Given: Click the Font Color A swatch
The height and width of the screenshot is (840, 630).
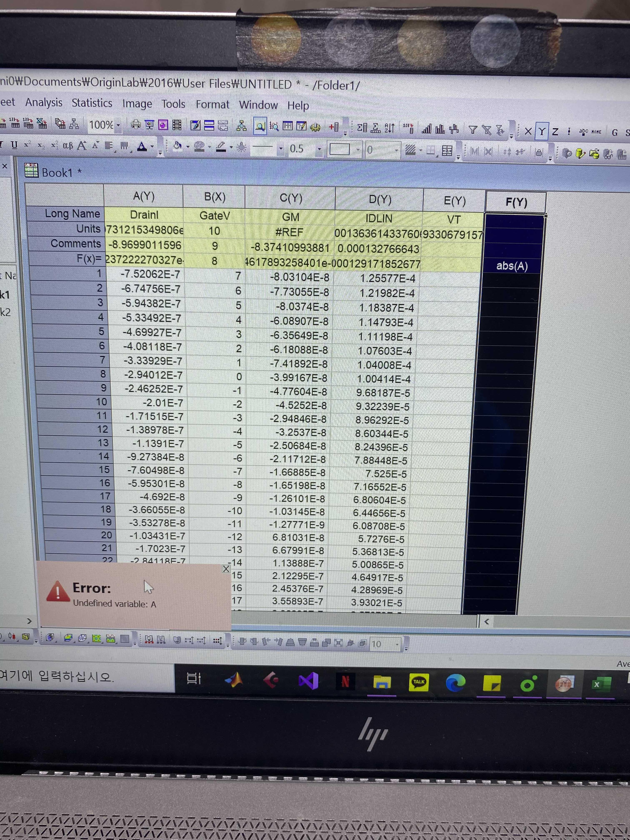Looking at the screenshot, I should pyautogui.click(x=142, y=147).
